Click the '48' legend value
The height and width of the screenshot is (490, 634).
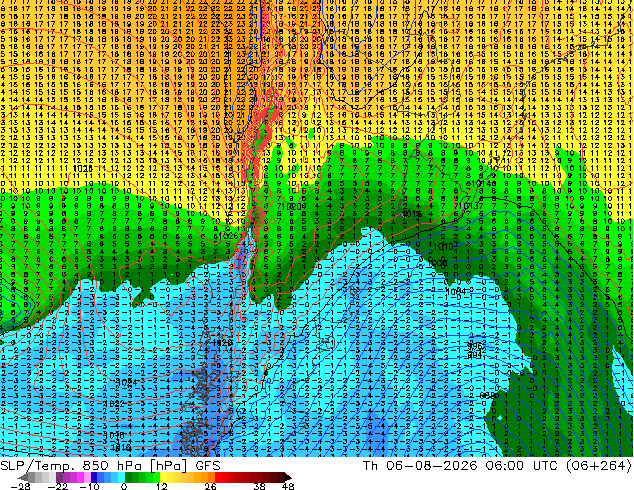coord(288,486)
